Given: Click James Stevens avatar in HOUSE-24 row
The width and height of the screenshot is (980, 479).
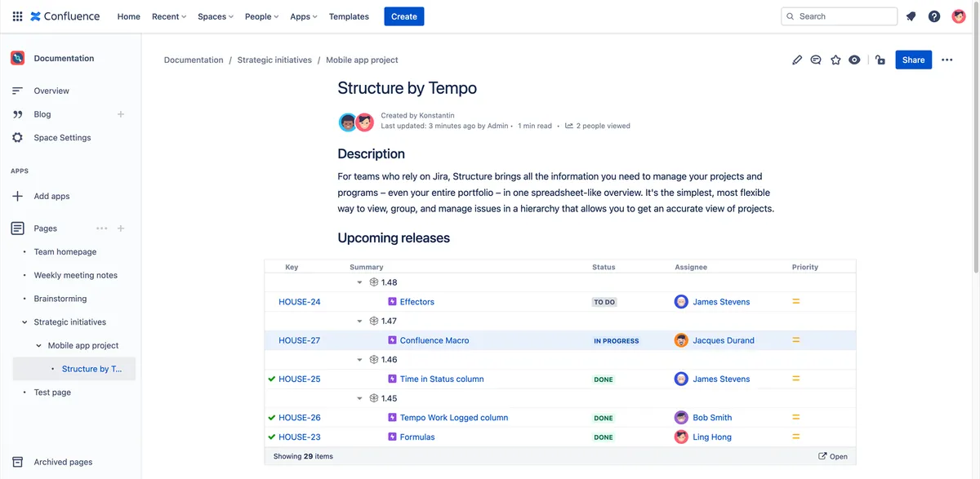Looking at the screenshot, I should tap(681, 302).
